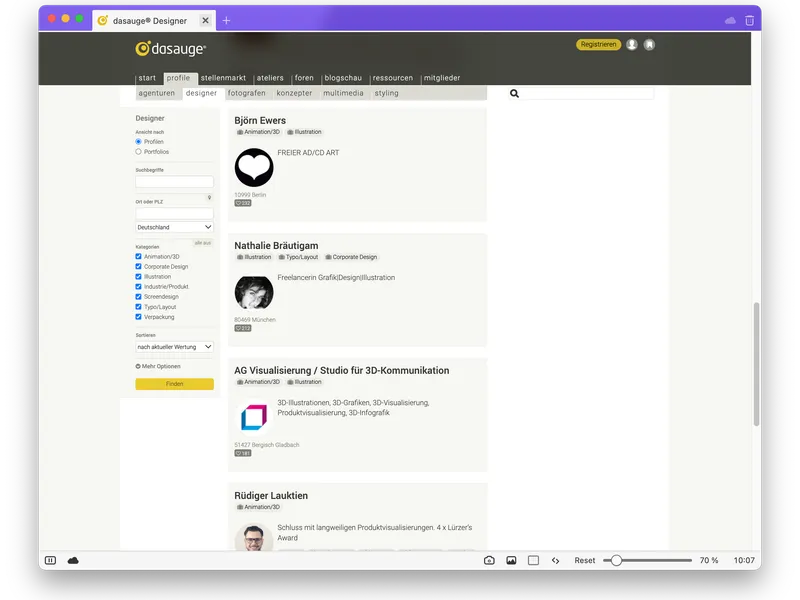Open the 'nach aktueller Wertung' sort dropdown

click(x=174, y=347)
